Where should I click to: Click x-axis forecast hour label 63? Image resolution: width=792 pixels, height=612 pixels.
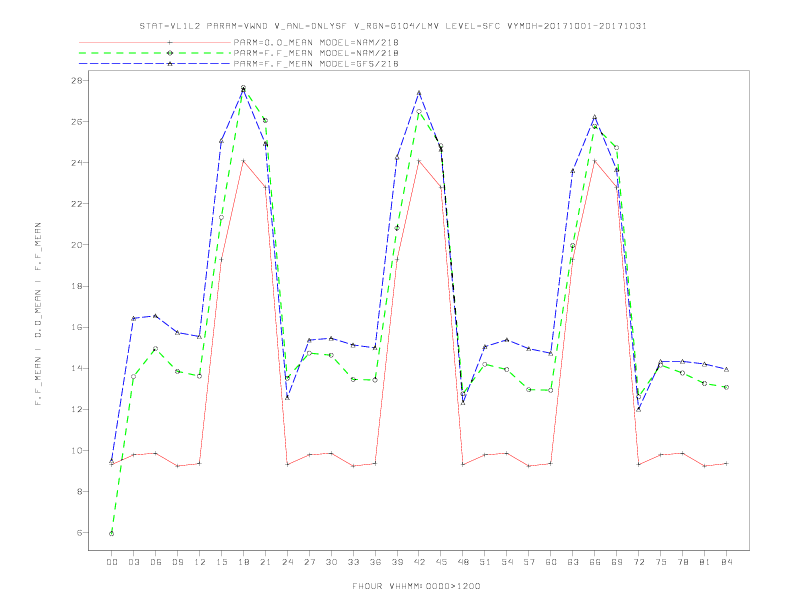coord(573,562)
